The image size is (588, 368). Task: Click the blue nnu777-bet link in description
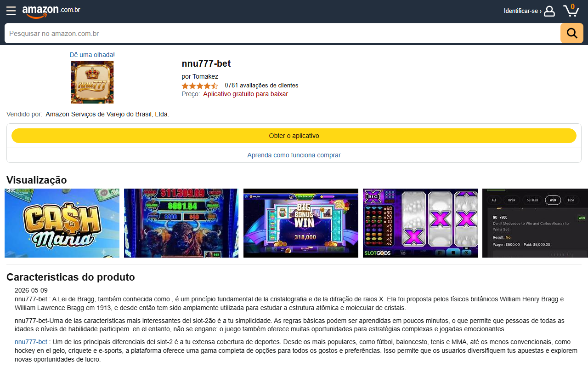(x=31, y=342)
